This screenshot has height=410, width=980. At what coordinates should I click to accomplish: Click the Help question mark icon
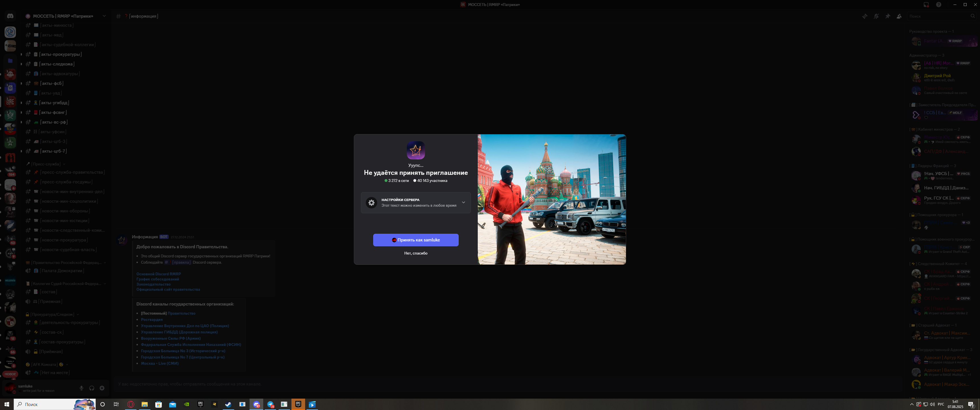(938, 5)
